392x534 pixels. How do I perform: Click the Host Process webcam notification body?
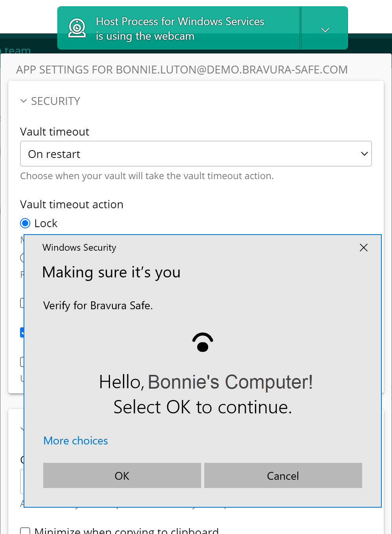pyautogui.click(x=180, y=28)
